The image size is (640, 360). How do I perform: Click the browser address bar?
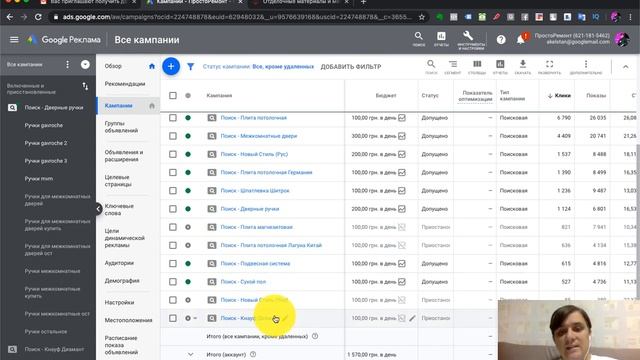(237, 17)
